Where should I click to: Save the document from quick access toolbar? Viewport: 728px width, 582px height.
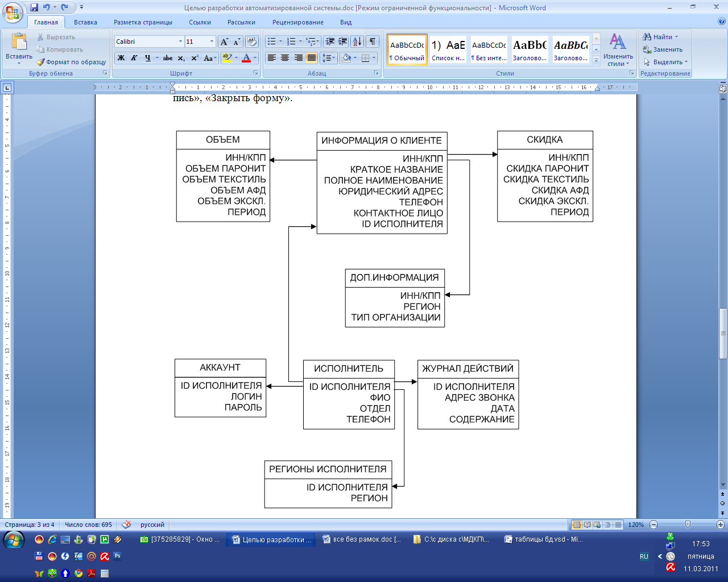click(34, 7)
